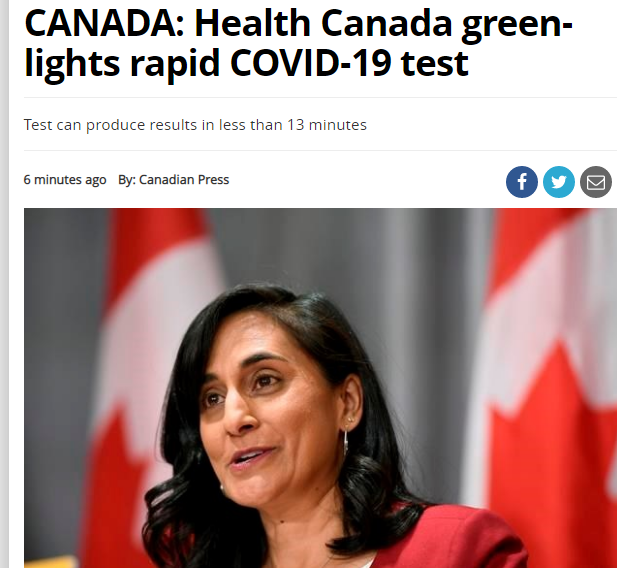Click the '6 minutes ago' timestamp
Screen dimensions: 617x568
pyautogui.click(x=65, y=179)
